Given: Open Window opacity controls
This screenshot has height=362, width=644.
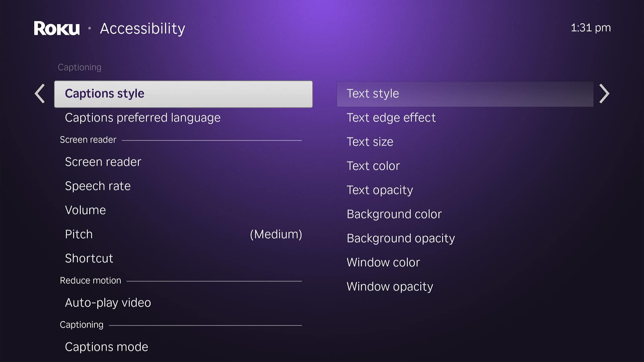Looking at the screenshot, I should (x=389, y=286).
